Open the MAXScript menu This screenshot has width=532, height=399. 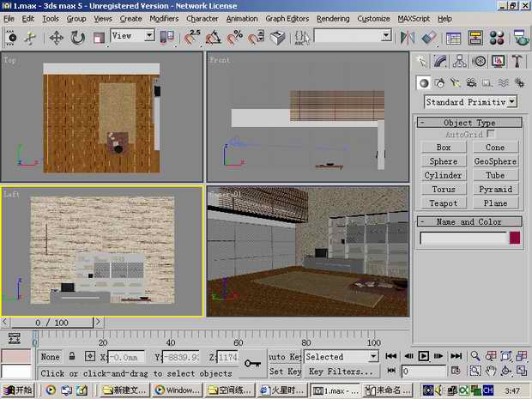414,19
